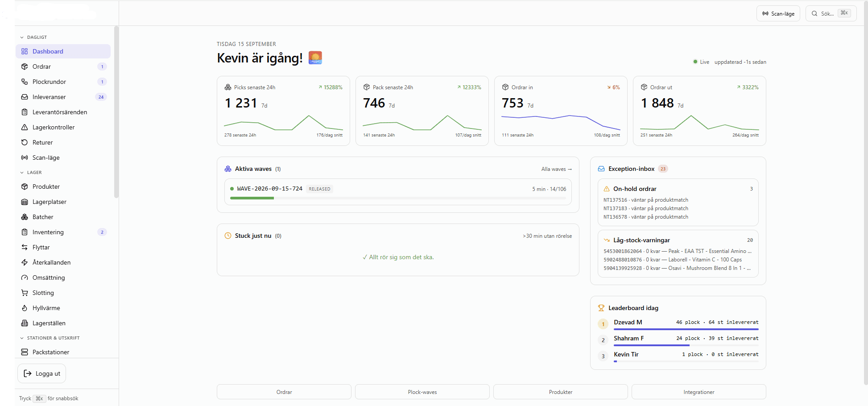This screenshot has height=406, width=868.
Task: Click the WAVE-2026-09-15-724 progress bar
Action: 398,198
